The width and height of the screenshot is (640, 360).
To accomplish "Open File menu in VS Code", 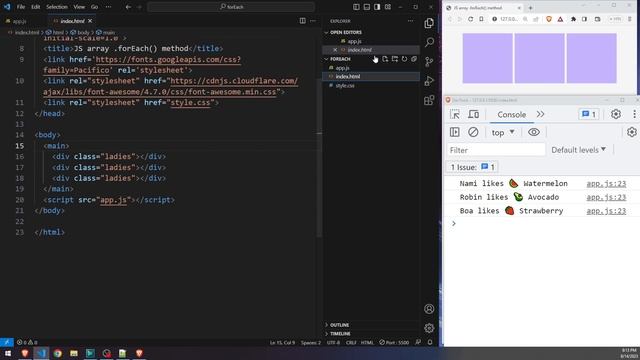I will click(21, 7).
